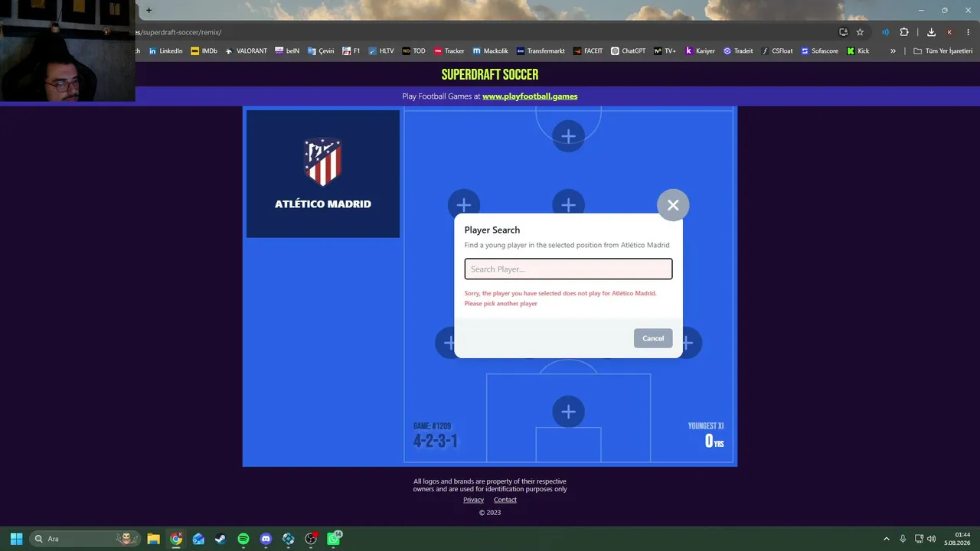Screen dimensions: 980x551
Task: Cancel the Player Search dialog
Action: point(653,338)
